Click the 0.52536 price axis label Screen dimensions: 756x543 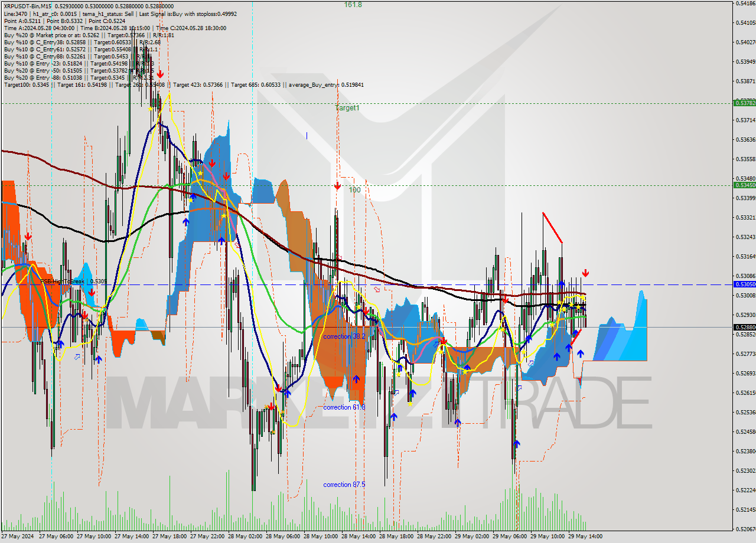pyautogui.click(x=746, y=412)
